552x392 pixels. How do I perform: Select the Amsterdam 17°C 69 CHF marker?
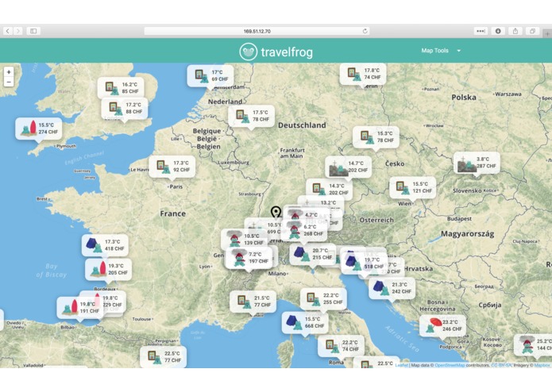point(210,75)
